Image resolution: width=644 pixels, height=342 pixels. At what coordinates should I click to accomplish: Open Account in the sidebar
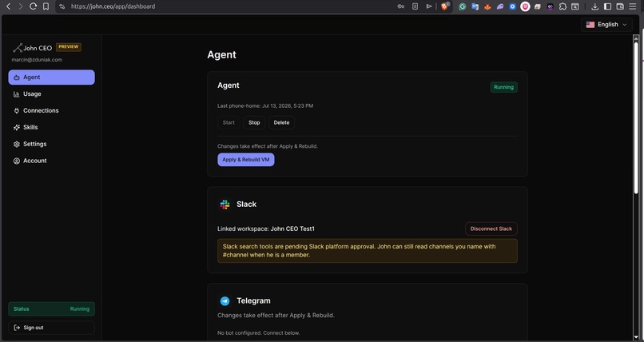pyautogui.click(x=51, y=161)
